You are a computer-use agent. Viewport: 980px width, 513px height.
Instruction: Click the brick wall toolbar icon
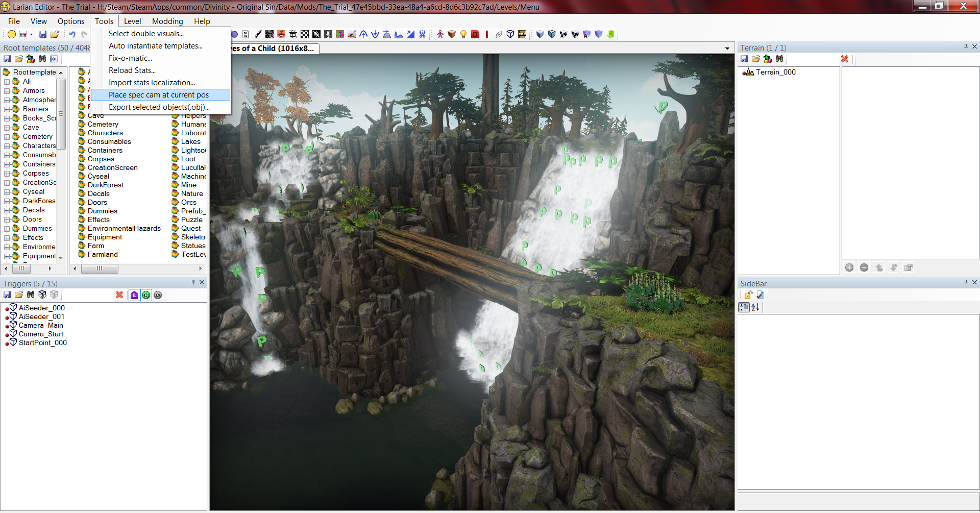pos(522,34)
